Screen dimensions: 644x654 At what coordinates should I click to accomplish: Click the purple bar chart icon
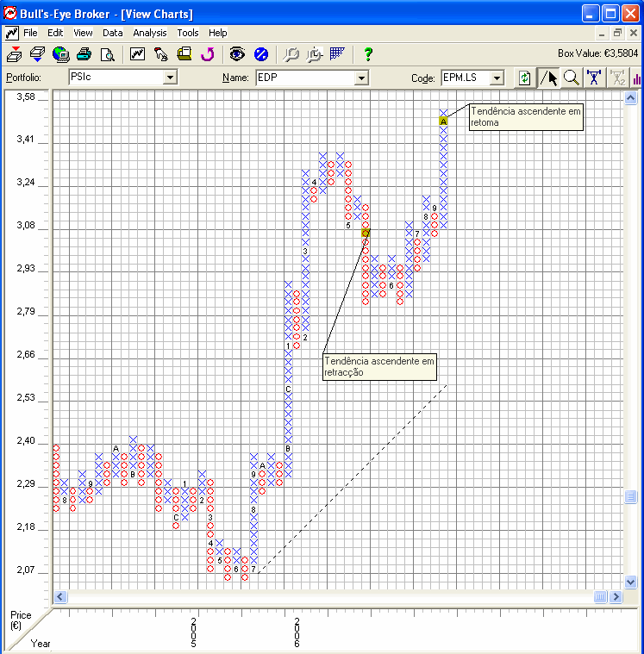pos(636,78)
